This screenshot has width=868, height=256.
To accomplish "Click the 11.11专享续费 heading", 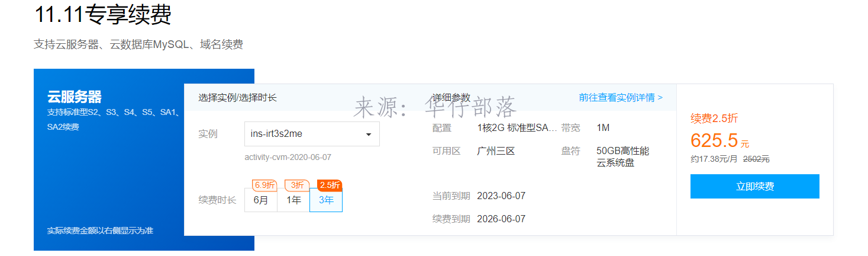I will [103, 14].
